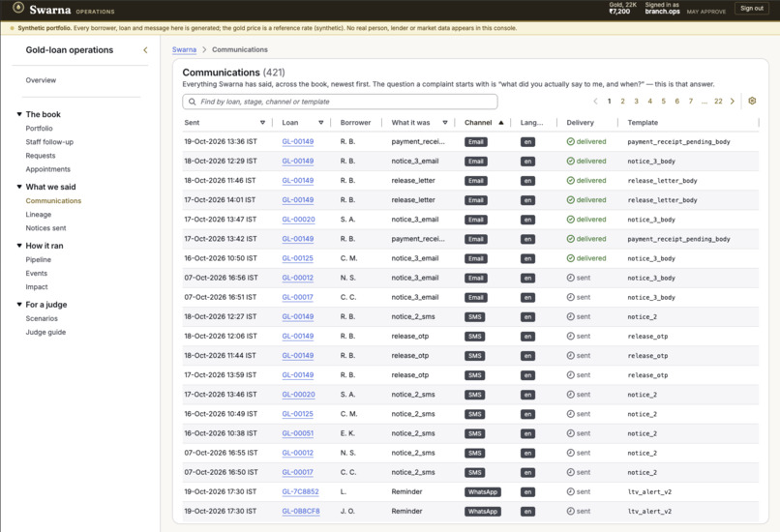The height and width of the screenshot is (532, 780).
Task: Click Email badge in GL-00020 notice_3_email row
Action: (x=475, y=220)
